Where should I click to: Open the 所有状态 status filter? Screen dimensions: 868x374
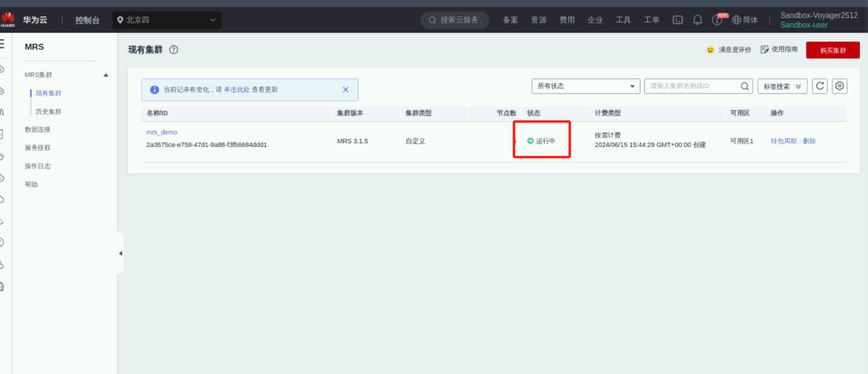586,86
